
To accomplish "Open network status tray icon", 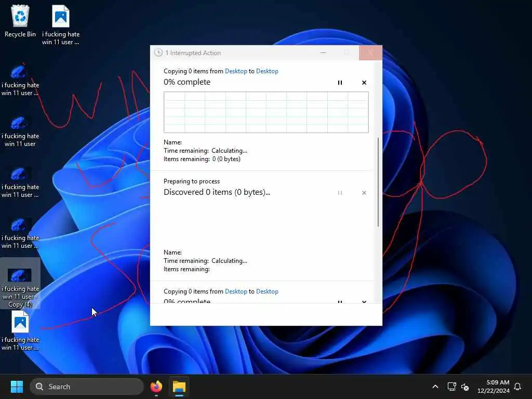I will [451, 387].
